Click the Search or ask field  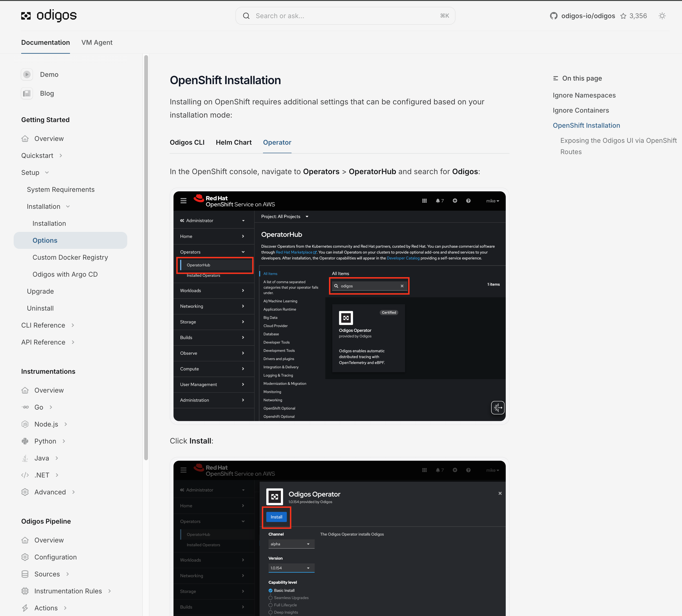345,16
